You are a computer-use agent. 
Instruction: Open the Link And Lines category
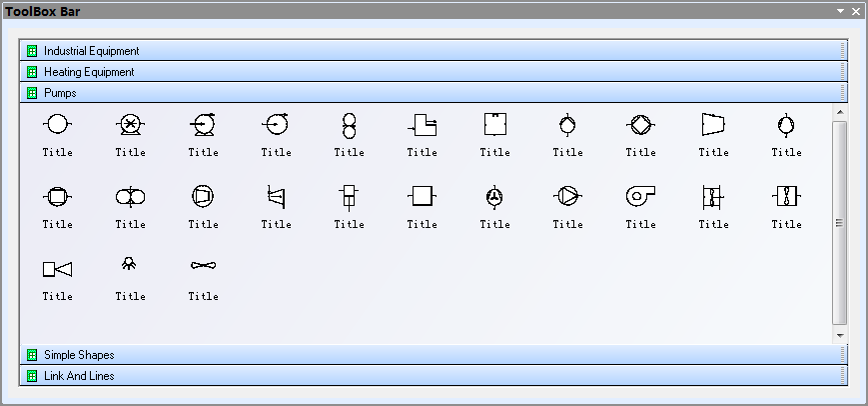pyautogui.click(x=78, y=376)
